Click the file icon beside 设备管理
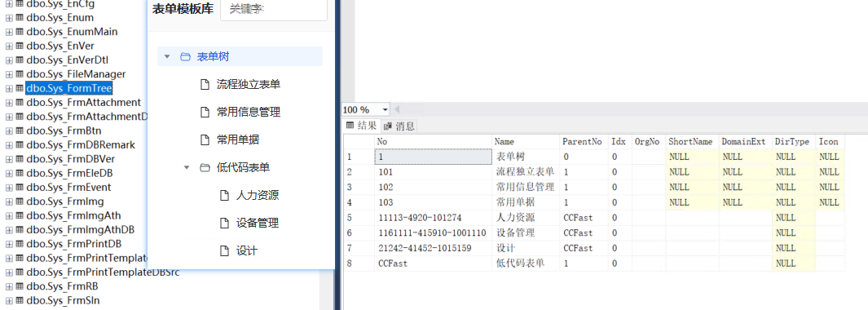Screen dimensions: 868x310 pos(224,223)
